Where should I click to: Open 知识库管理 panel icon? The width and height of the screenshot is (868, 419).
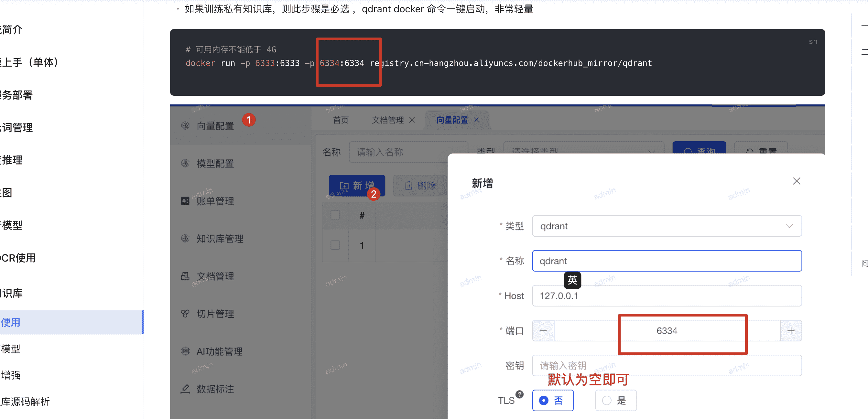[185, 239]
